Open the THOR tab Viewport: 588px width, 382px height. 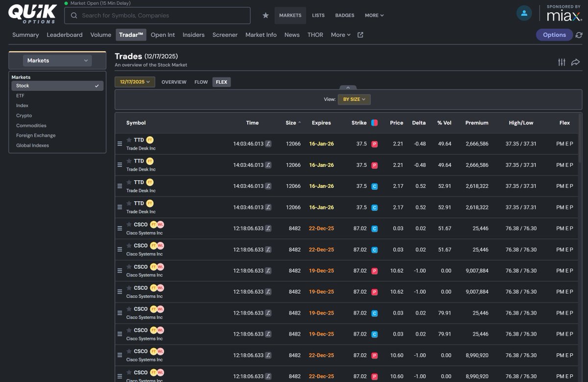tap(315, 35)
